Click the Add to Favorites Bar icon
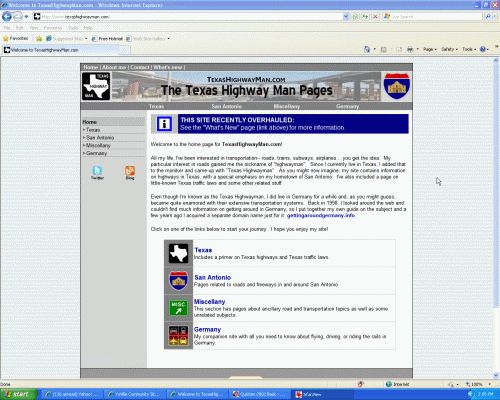 (39, 39)
